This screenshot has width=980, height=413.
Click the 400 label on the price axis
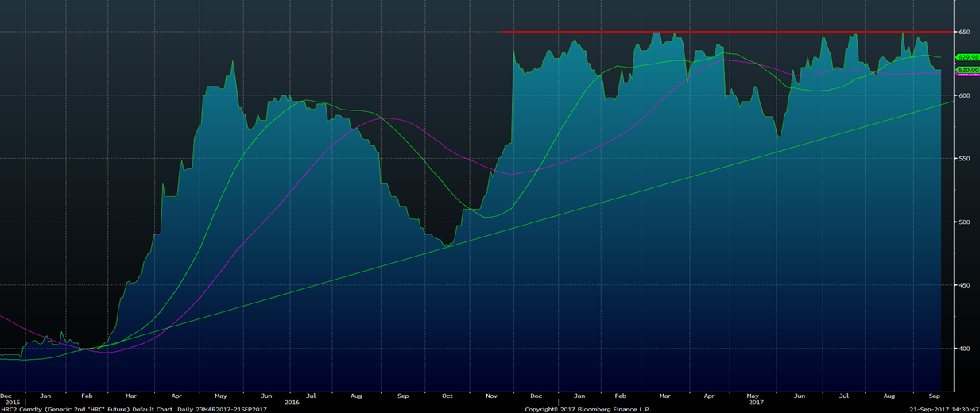pyautogui.click(x=964, y=349)
